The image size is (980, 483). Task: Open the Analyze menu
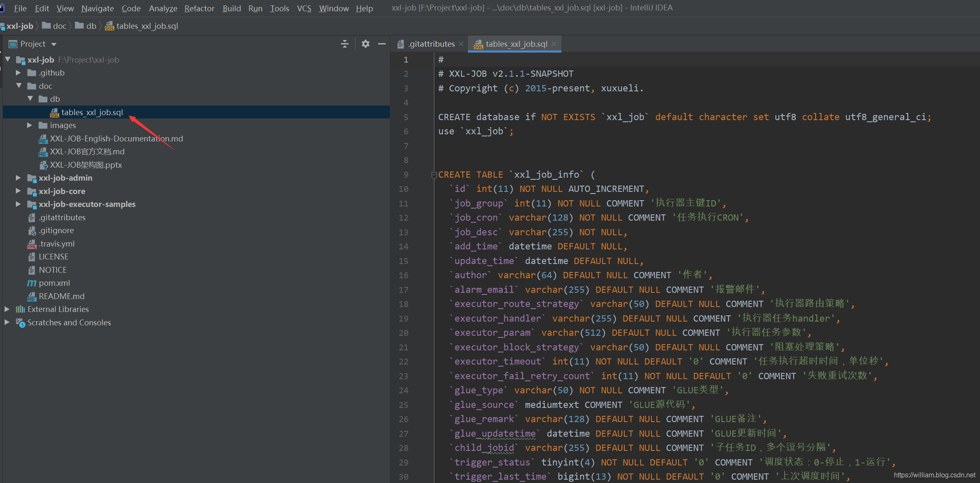click(163, 8)
